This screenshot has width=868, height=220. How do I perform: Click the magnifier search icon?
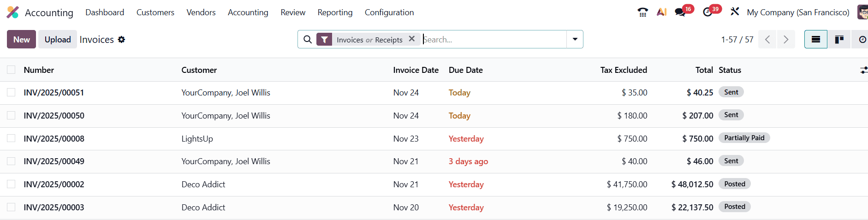(x=308, y=40)
